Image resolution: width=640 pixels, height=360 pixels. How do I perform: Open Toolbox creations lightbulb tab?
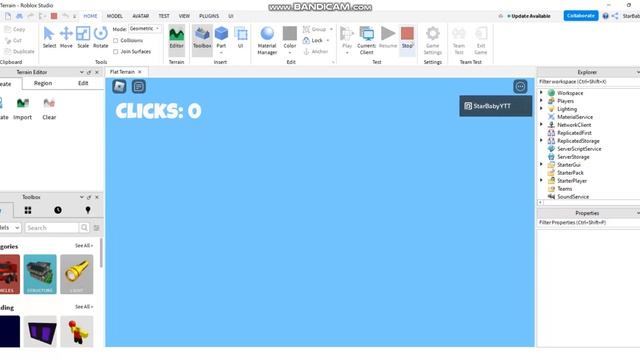coord(88,210)
